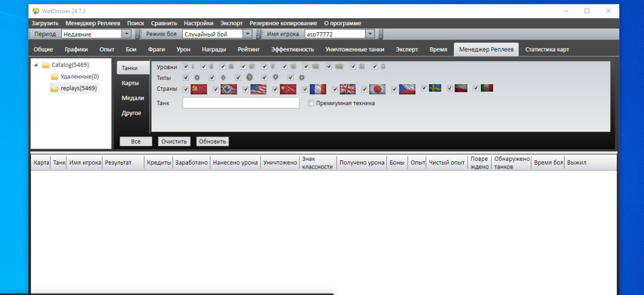The height and width of the screenshot is (295, 644).
Task: Click toolbar overflow handle after Имя игрока
Action: click(380, 34)
